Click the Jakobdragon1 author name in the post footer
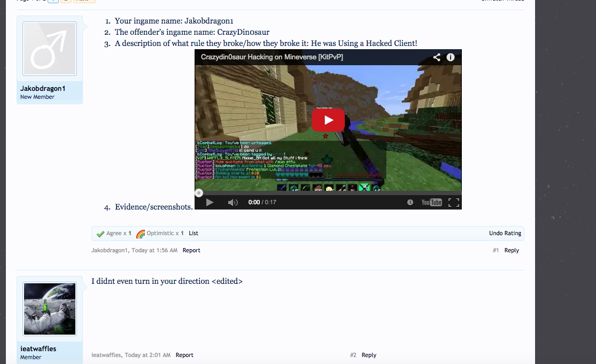 (x=109, y=250)
